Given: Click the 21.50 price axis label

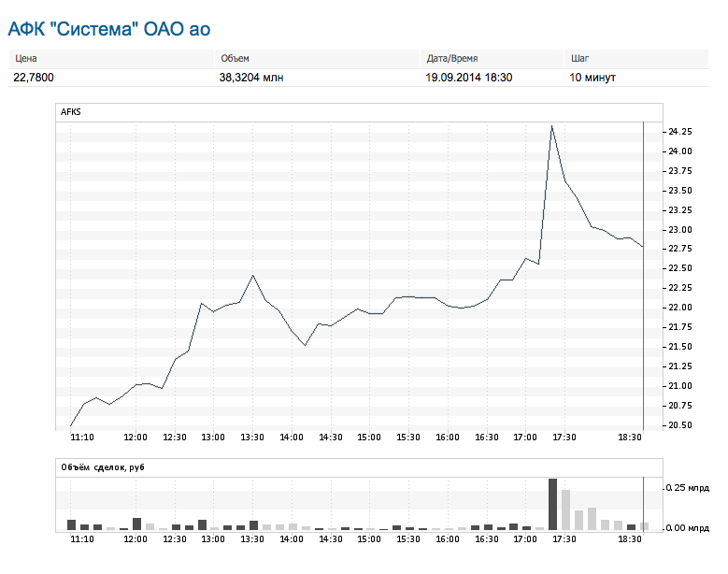Looking at the screenshot, I should pos(679,347).
